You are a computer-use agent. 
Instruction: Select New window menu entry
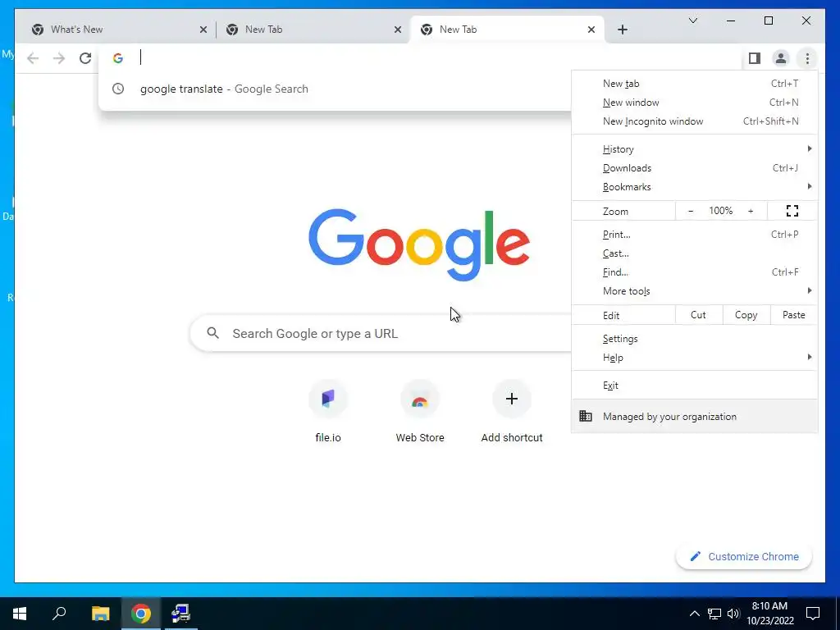pyautogui.click(x=694, y=103)
